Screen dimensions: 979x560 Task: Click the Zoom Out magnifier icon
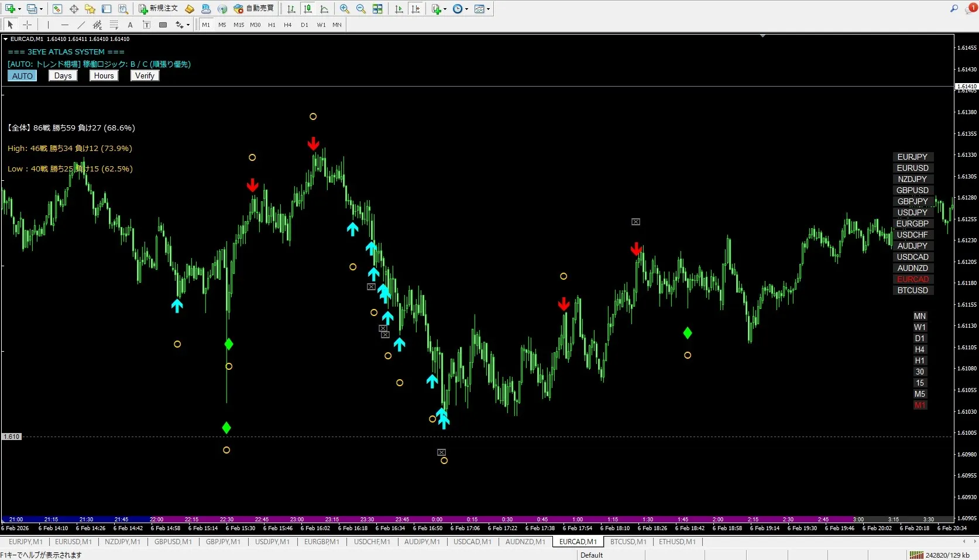[x=361, y=9]
